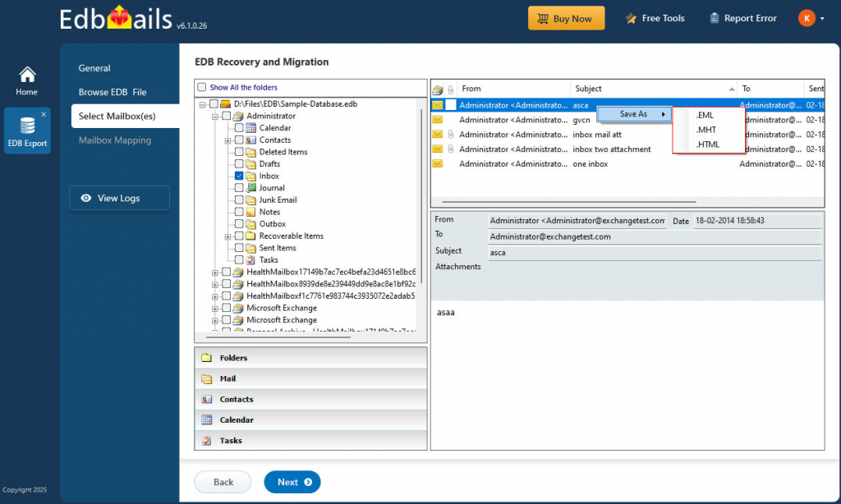Viewport: 841px width, 504px height.
Task: Expand the Contacts folder node
Action: [x=227, y=140]
